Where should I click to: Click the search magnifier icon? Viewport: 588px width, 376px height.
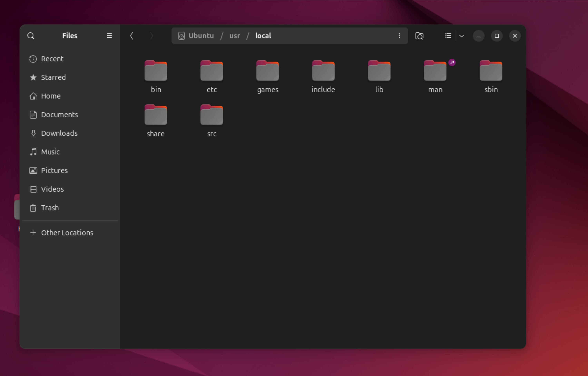31,36
